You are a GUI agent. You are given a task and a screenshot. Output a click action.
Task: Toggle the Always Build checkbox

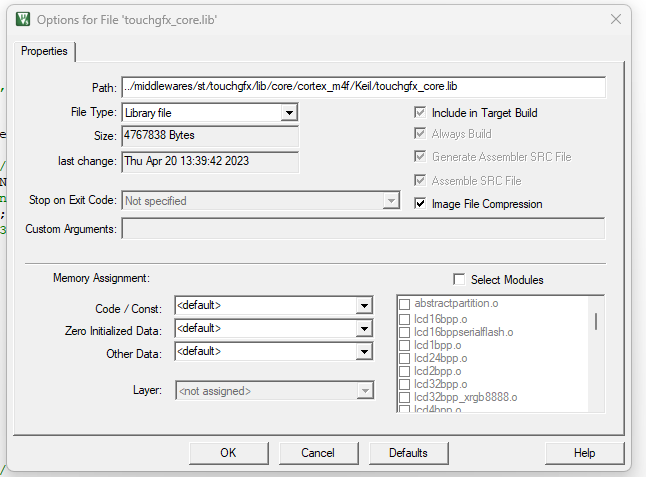click(420, 133)
